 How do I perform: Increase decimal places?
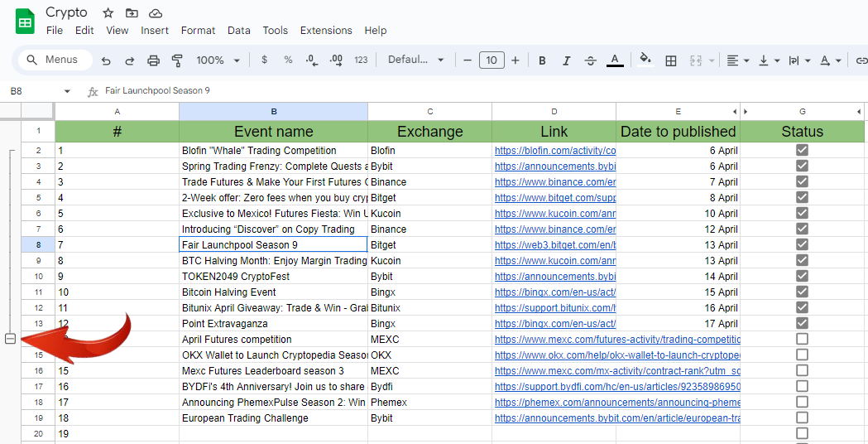[336, 60]
